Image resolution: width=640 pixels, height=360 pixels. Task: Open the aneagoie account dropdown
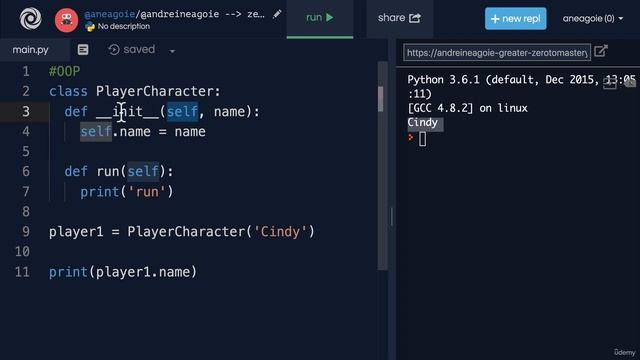click(593, 18)
